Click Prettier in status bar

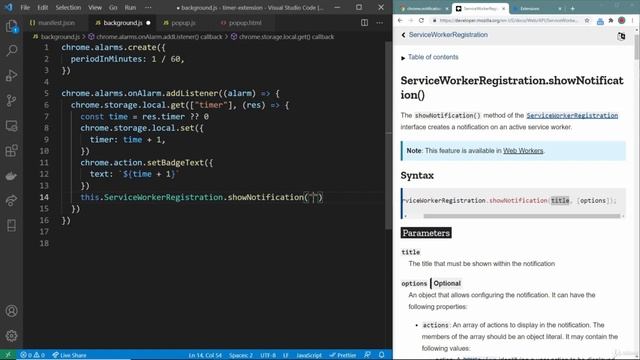pyautogui.click(x=343, y=355)
